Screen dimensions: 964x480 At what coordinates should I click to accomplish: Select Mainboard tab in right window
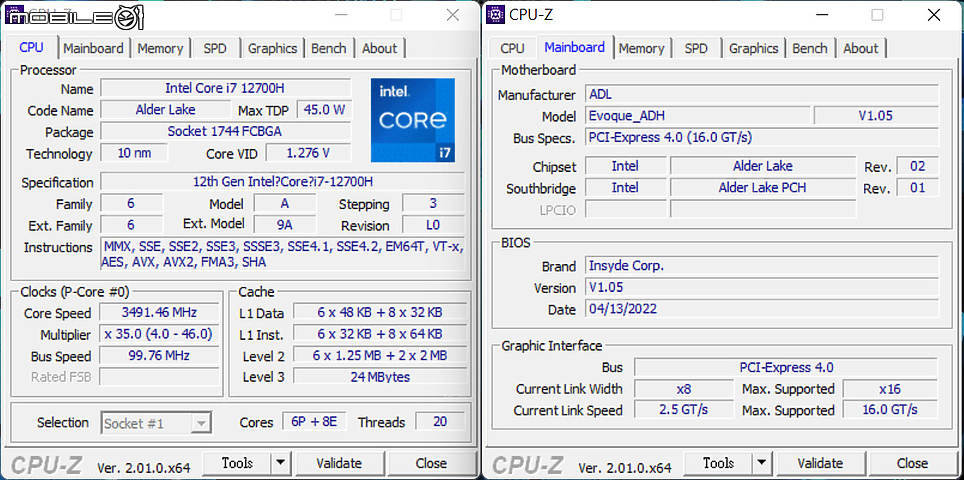pyautogui.click(x=575, y=47)
